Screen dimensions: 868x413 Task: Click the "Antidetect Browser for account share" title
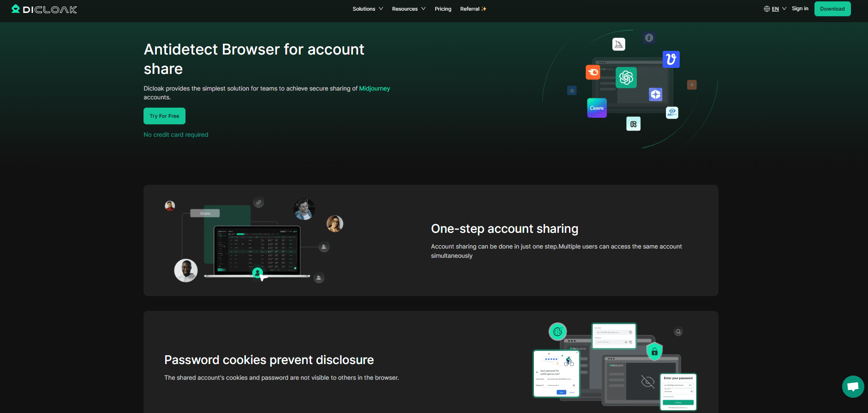[254, 59]
